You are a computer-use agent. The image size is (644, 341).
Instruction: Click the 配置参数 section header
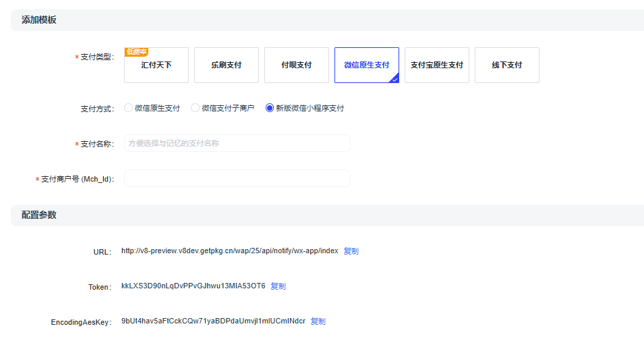pos(39,215)
